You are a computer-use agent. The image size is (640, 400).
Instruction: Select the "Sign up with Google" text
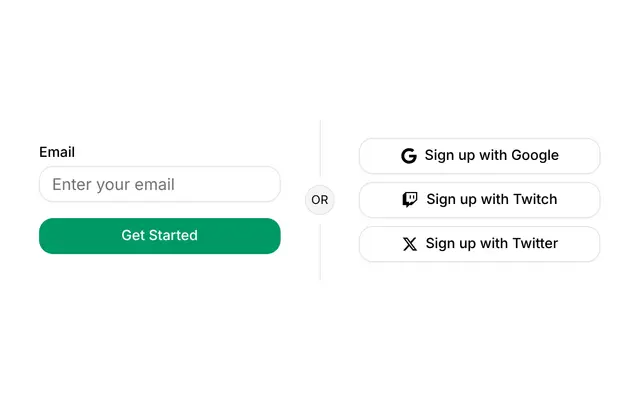pos(491,156)
